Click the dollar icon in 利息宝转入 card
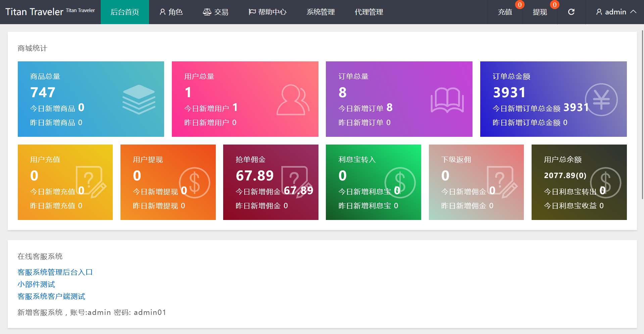This screenshot has height=334, width=644. point(400,183)
